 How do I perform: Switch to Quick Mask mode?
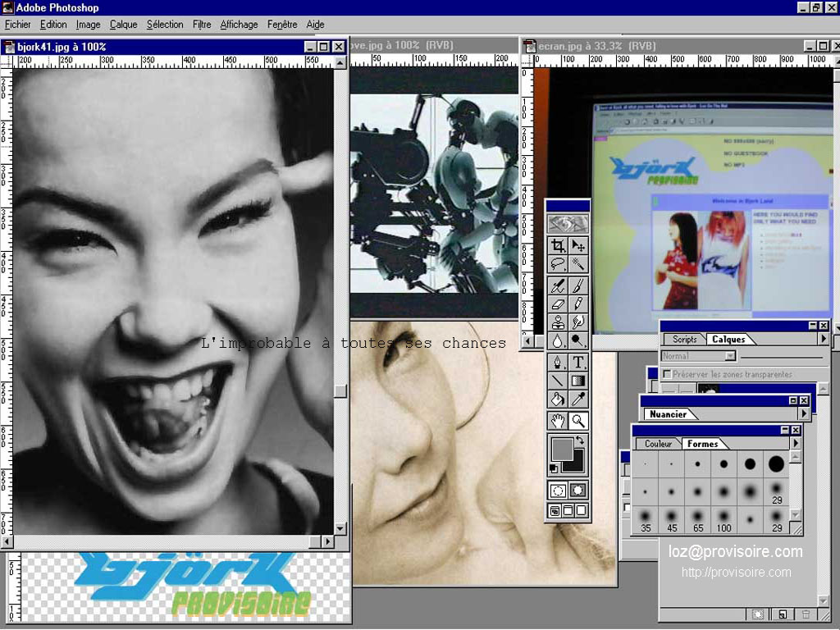click(x=578, y=491)
